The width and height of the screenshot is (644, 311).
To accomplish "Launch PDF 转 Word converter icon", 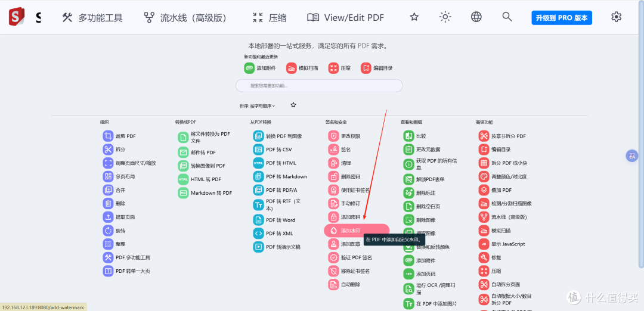I will click(258, 220).
